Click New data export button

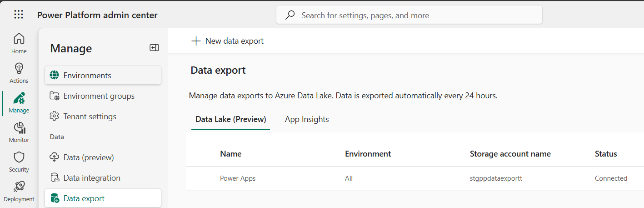pos(227,41)
